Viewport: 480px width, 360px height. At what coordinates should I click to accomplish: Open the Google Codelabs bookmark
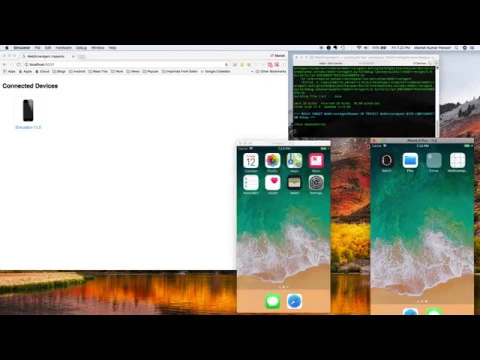click(x=215, y=71)
